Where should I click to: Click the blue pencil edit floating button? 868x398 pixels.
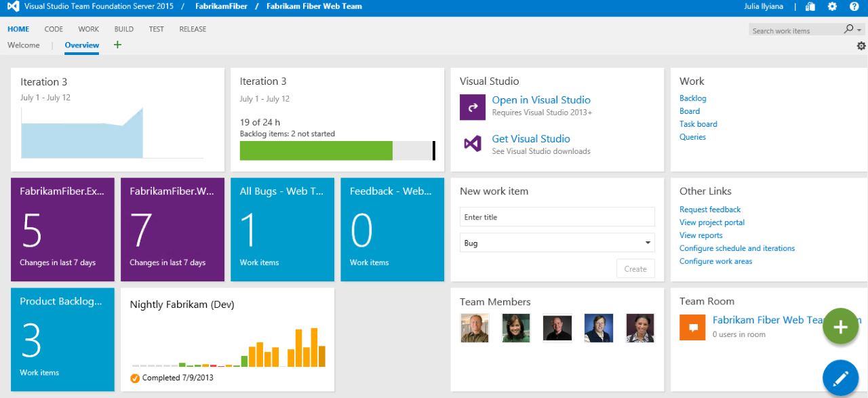click(x=841, y=378)
